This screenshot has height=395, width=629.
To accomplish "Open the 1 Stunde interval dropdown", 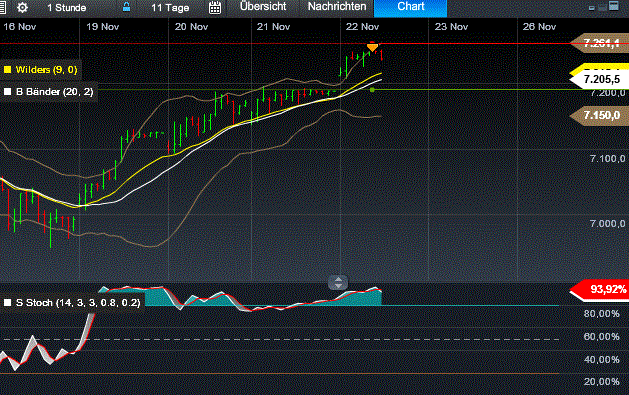I will tap(67, 8).
